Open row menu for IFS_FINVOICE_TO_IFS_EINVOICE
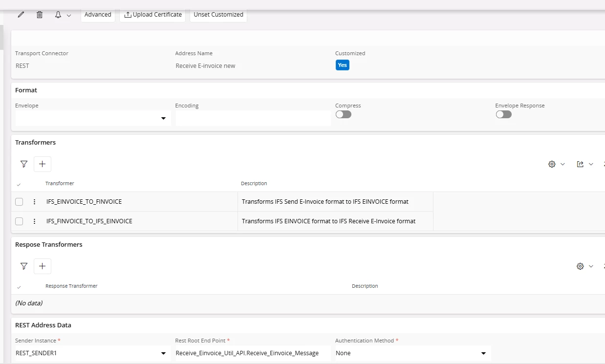The height and width of the screenshot is (364, 605). (x=34, y=221)
